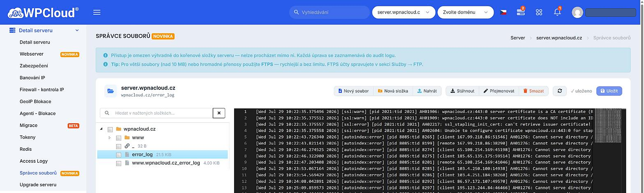Screen dimensions: 644x193
Task: Check the wpnacloud.cz root folder checkbox
Action: point(110,129)
